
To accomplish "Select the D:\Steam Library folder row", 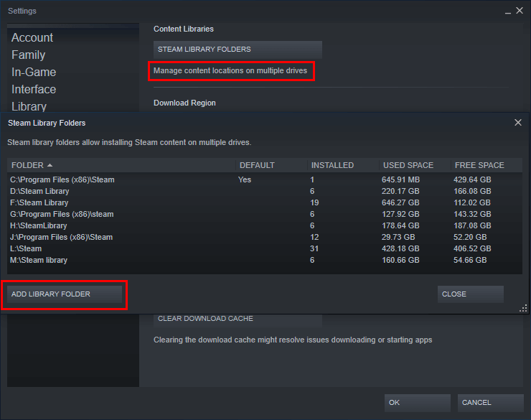I will [x=265, y=191].
